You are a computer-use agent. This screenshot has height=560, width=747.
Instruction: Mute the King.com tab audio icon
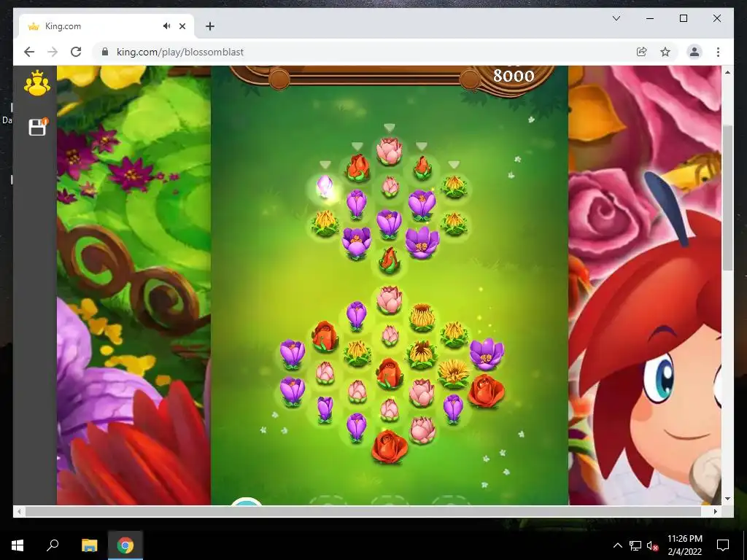[x=166, y=26]
